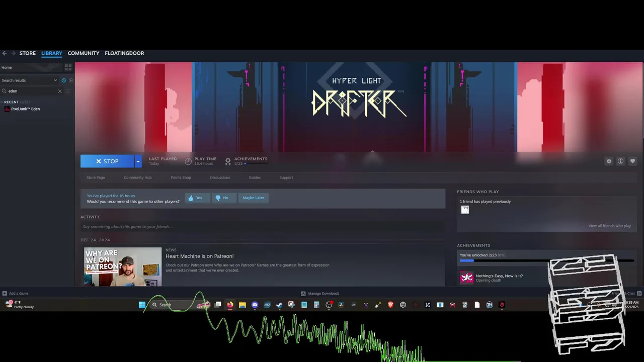
Task: Open the Why Are We On Patreon thumbnail
Action: (x=123, y=266)
